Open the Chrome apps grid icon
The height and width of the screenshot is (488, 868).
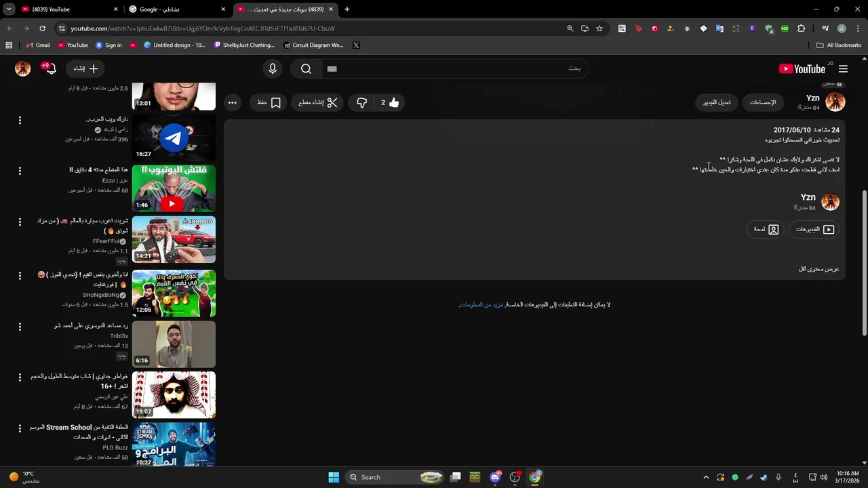(x=9, y=45)
